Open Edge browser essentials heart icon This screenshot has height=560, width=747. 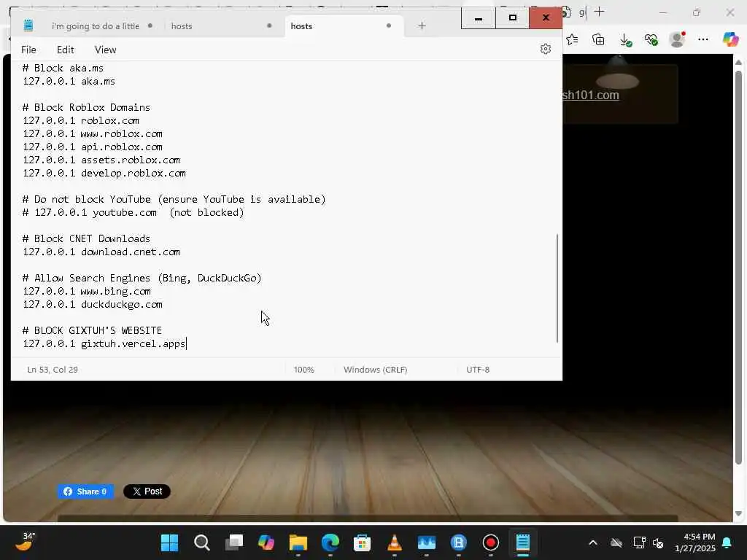click(651, 39)
